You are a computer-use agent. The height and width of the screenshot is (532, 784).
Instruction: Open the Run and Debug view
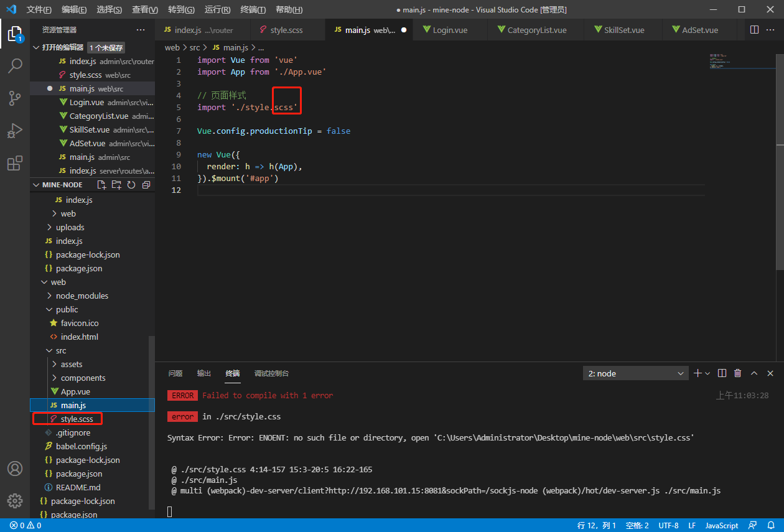(15, 131)
